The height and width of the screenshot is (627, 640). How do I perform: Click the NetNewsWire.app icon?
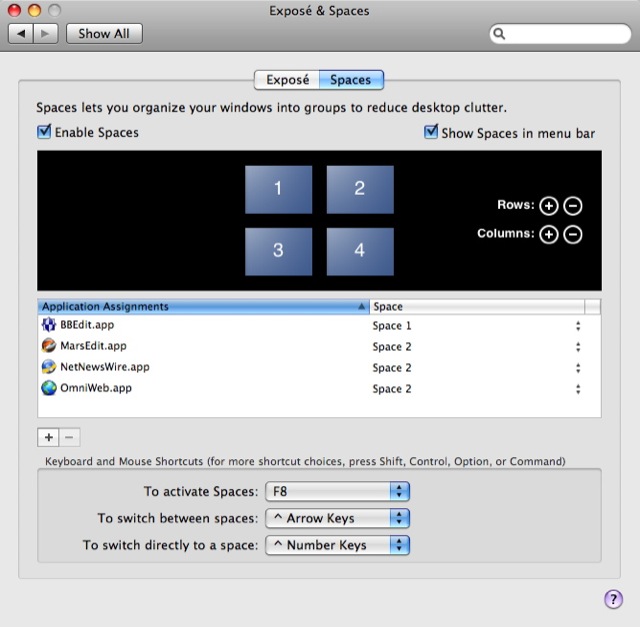49,367
